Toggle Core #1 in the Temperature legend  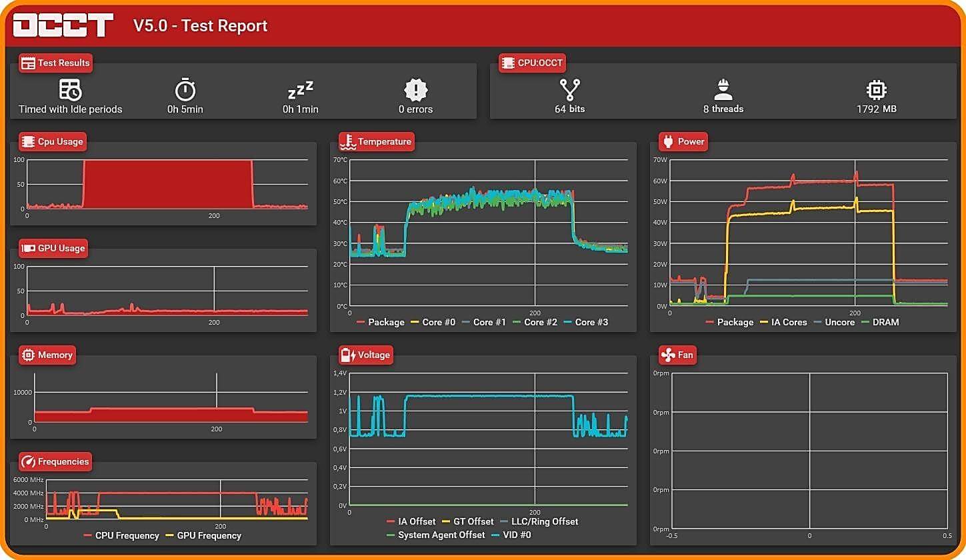point(484,322)
